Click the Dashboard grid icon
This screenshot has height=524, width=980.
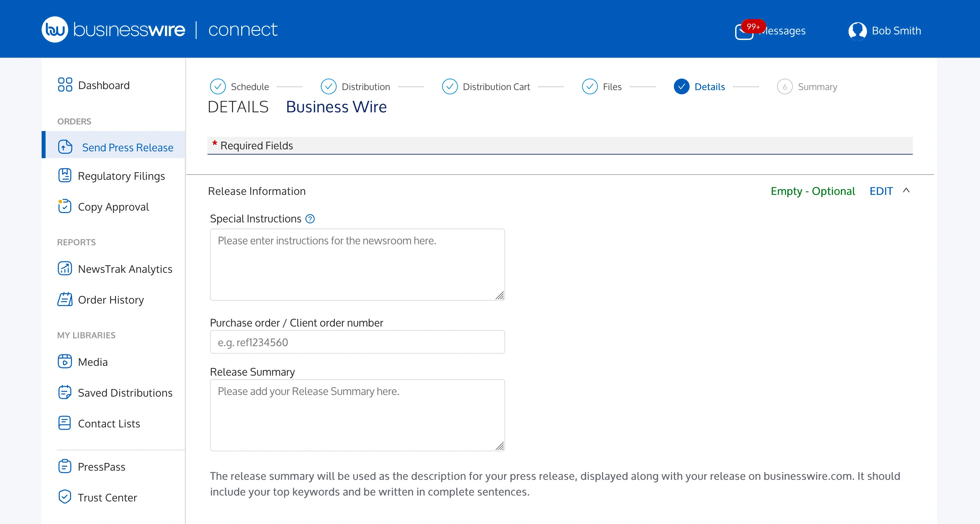65,85
